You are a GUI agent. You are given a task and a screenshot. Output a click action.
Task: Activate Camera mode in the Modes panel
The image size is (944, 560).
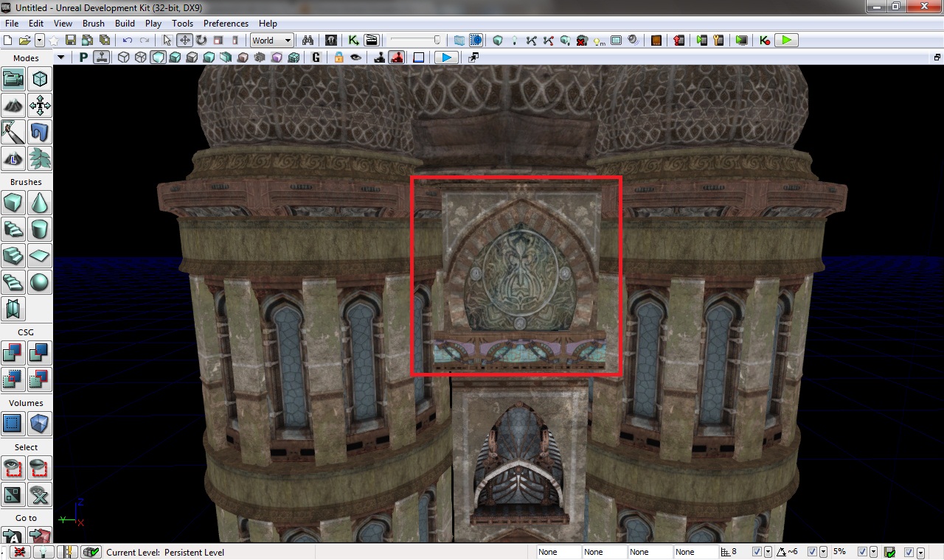click(13, 79)
